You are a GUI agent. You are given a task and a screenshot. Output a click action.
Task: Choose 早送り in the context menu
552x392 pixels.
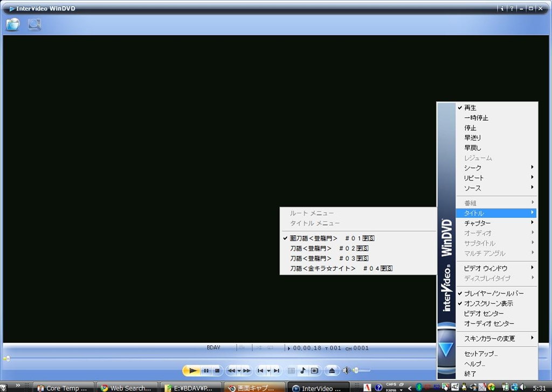(496, 138)
